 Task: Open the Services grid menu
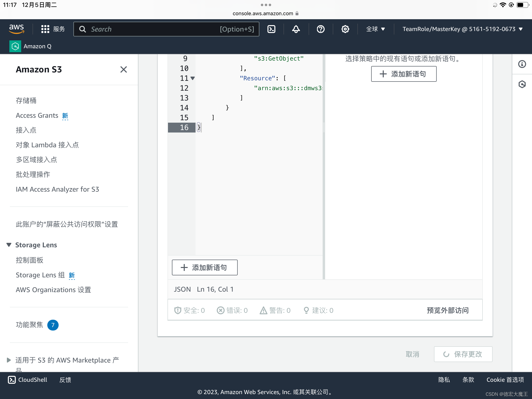[x=53, y=29]
